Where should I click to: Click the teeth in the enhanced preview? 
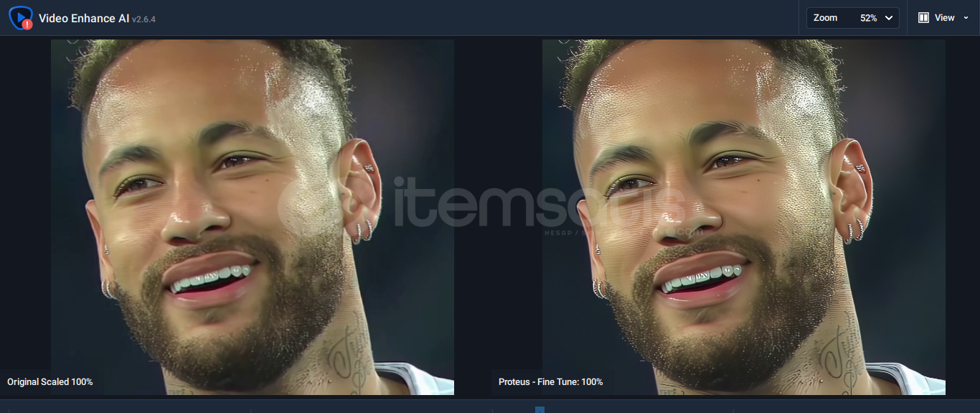tap(703, 277)
